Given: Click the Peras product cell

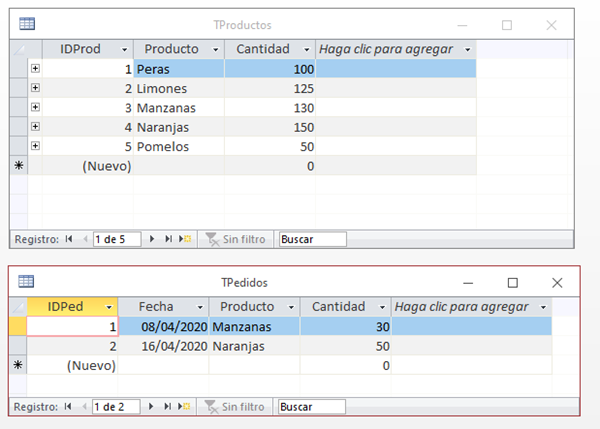Looking at the screenshot, I should click(179, 69).
